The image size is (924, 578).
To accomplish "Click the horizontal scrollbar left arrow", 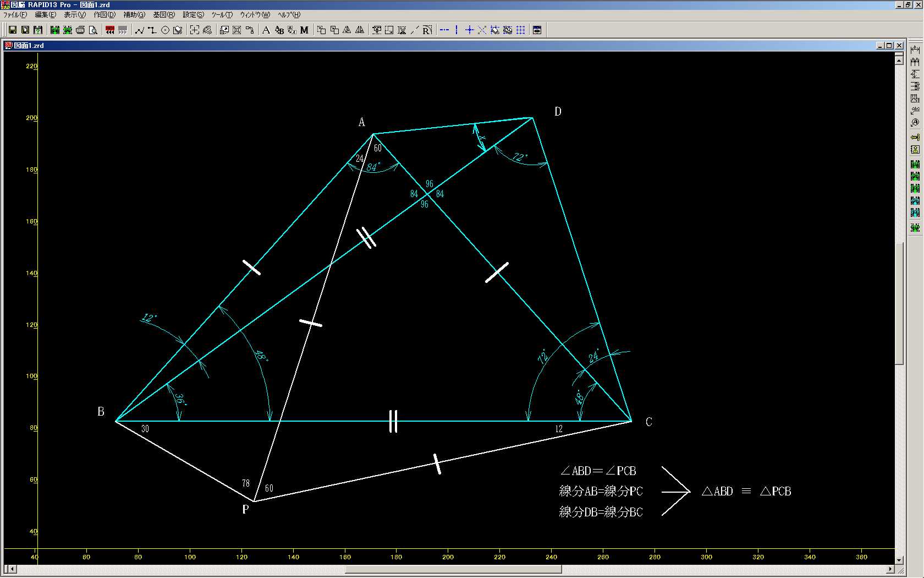I will 11,569.
